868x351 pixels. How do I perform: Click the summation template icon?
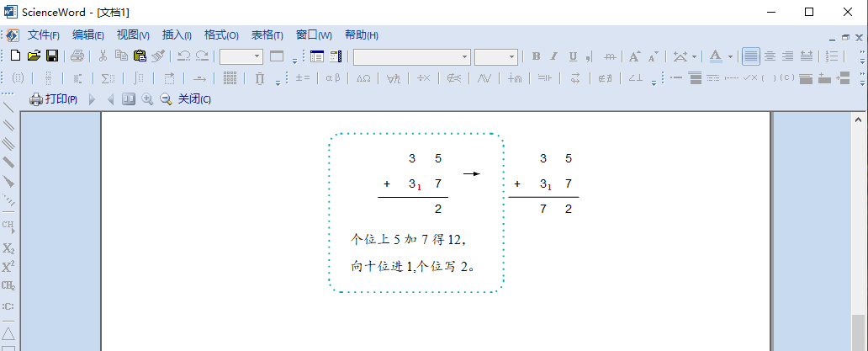(x=108, y=78)
